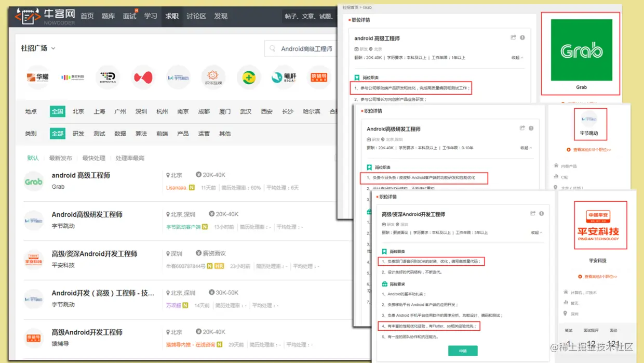Open the red butterfly company logo

click(x=143, y=77)
